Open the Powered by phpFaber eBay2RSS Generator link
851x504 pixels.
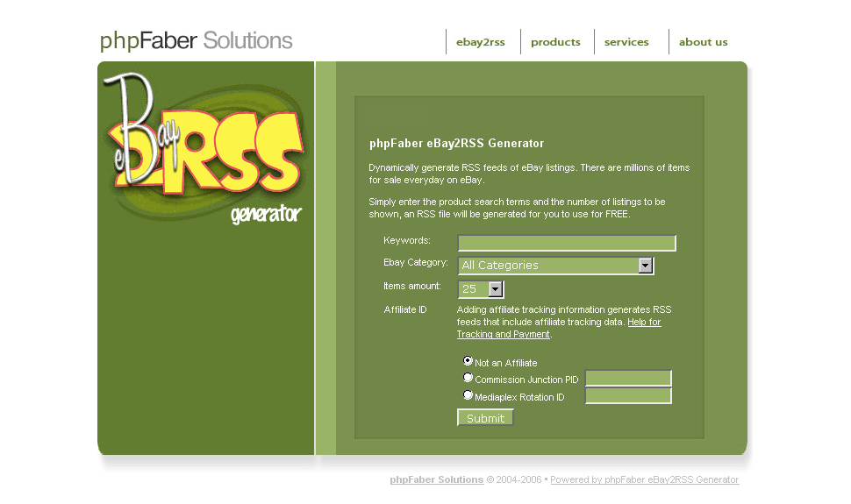pyautogui.click(x=644, y=479)
